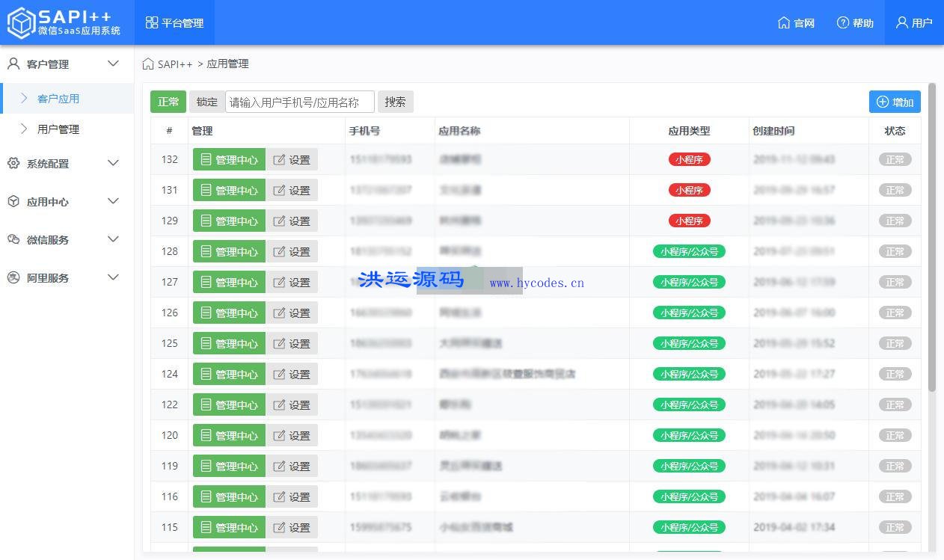Open the 用户 account menu

point(914,22)
